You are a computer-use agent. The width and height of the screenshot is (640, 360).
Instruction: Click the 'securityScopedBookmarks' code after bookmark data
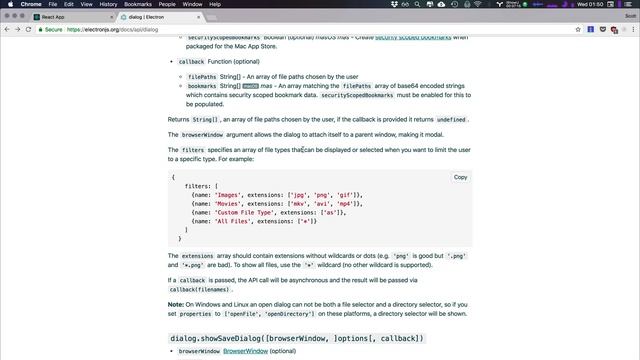pyautogui.click(x=357, y=95)
